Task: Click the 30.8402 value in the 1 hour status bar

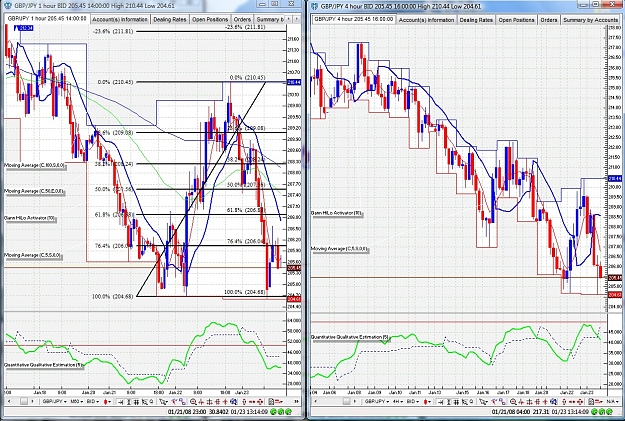Action: click(218, 412)
